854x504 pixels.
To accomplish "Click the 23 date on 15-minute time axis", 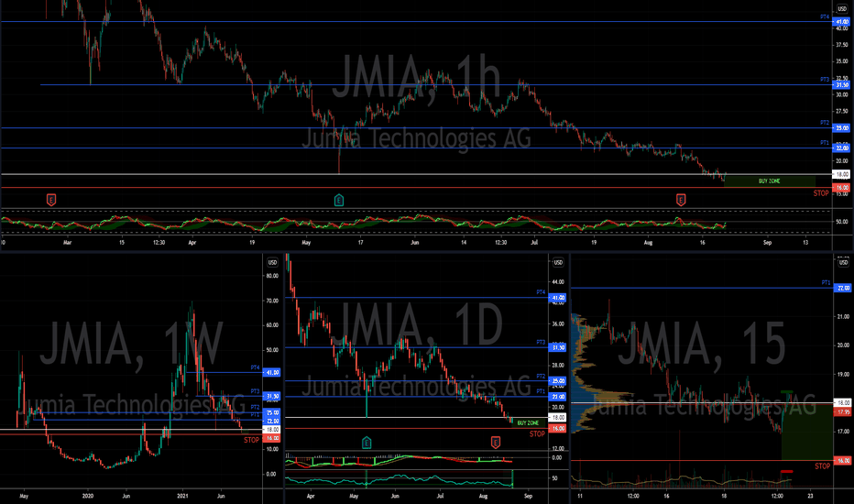I will click(x=810, y=497).
